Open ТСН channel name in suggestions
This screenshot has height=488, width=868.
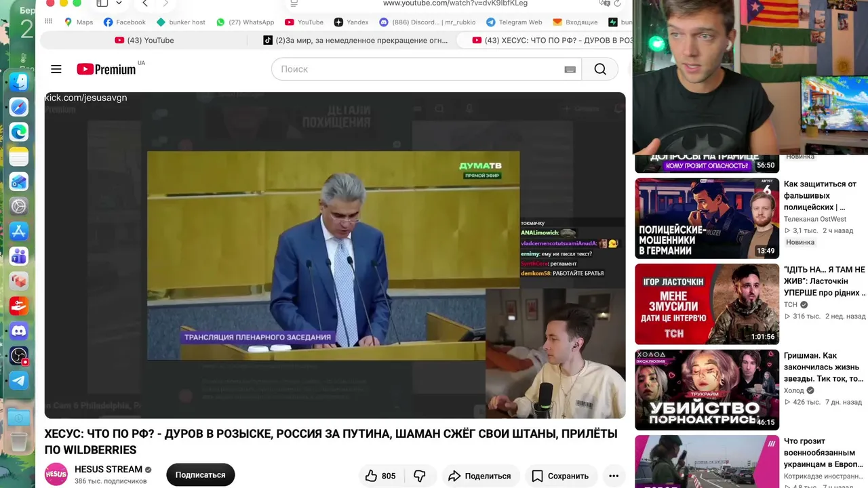coord(791,305)
